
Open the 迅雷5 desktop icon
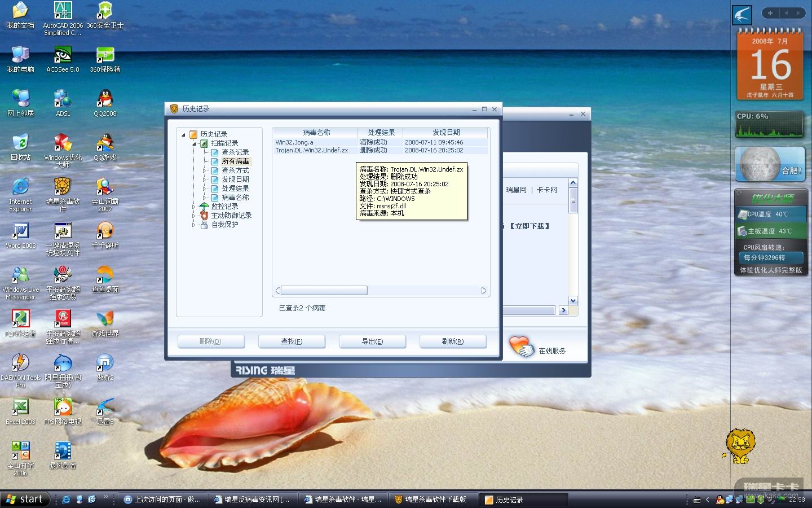click(x=105, y=408)
